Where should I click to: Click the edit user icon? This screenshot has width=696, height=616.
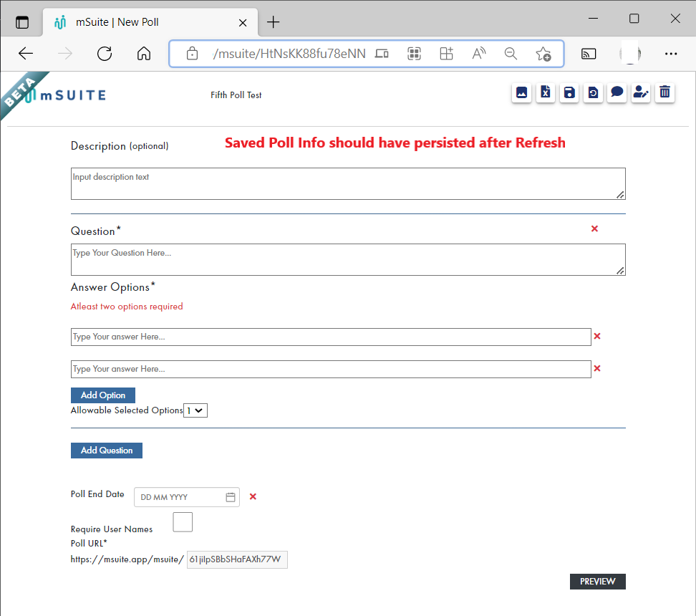[x=640, y=92]
